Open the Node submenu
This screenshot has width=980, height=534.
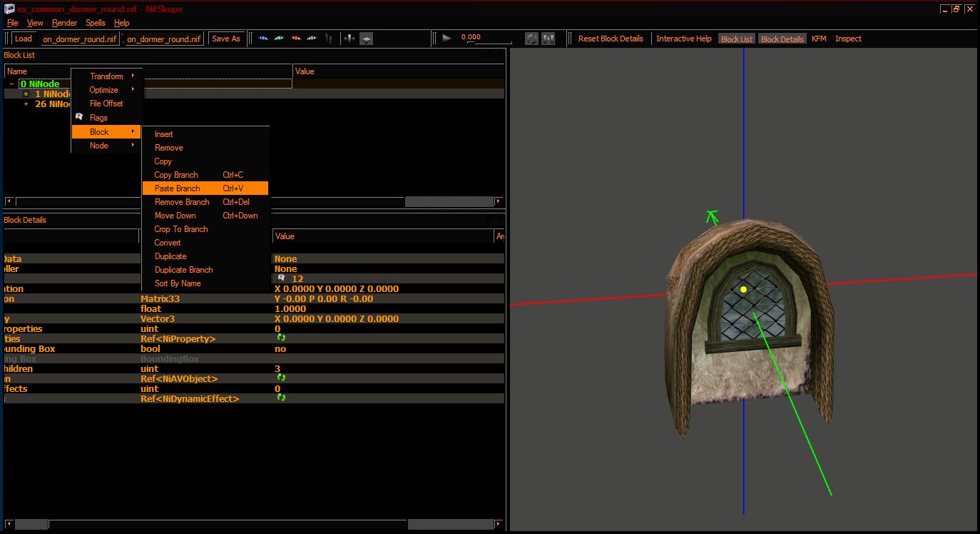point(107,146)
